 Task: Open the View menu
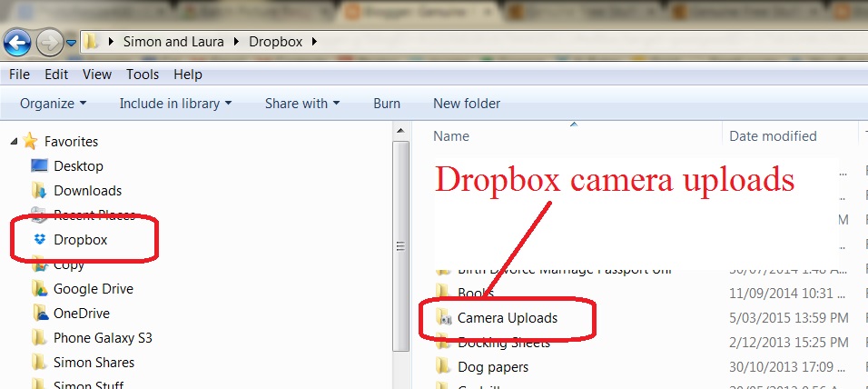[97, 75]
